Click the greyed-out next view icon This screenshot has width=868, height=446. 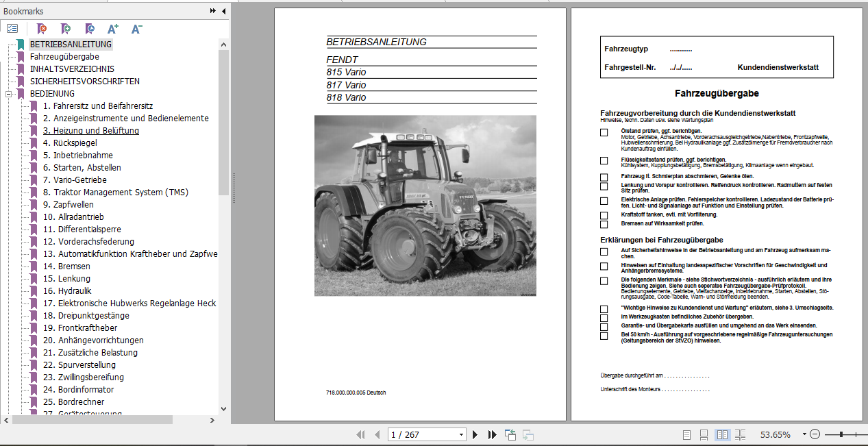coord(528,434)
